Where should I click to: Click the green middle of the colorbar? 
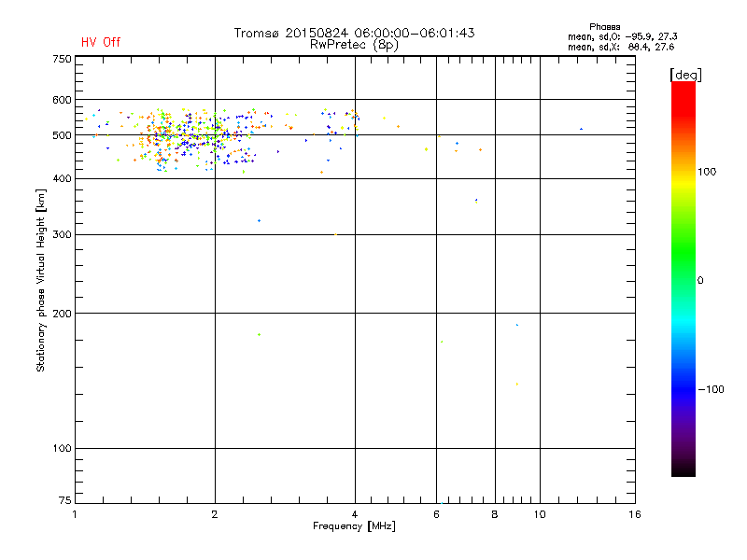tap(684, 252)
